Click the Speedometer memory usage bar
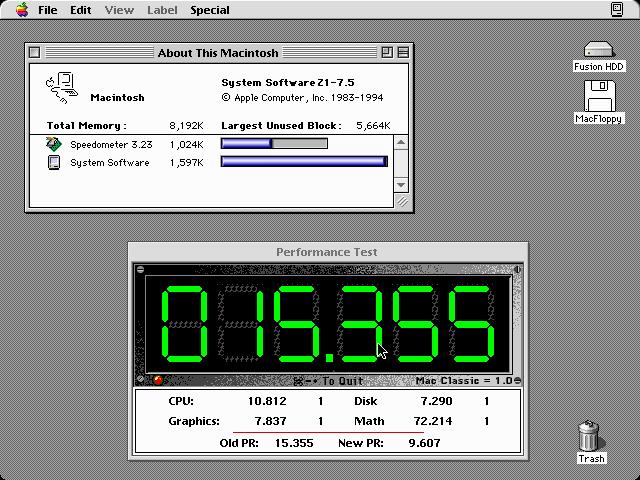 click(274, 144)
